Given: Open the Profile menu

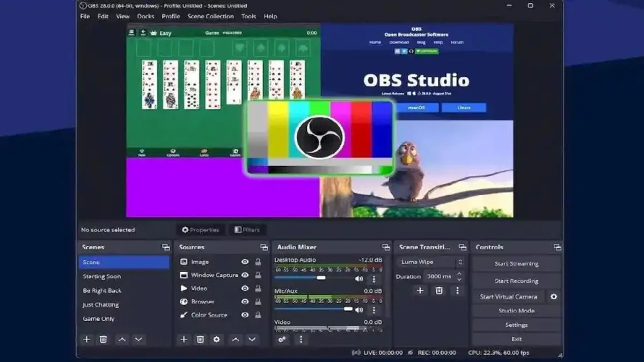Looking at the screenshot, I should [171, 16].
